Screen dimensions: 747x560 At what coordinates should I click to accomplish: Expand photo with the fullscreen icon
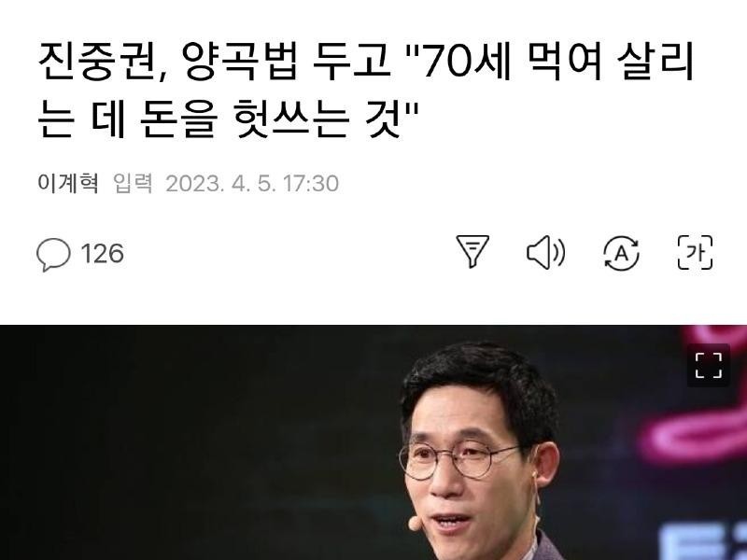(x=709, y=365)
